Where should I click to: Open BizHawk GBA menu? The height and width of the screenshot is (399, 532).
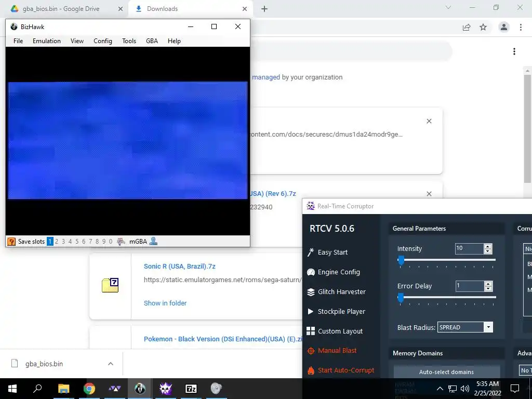152,41
